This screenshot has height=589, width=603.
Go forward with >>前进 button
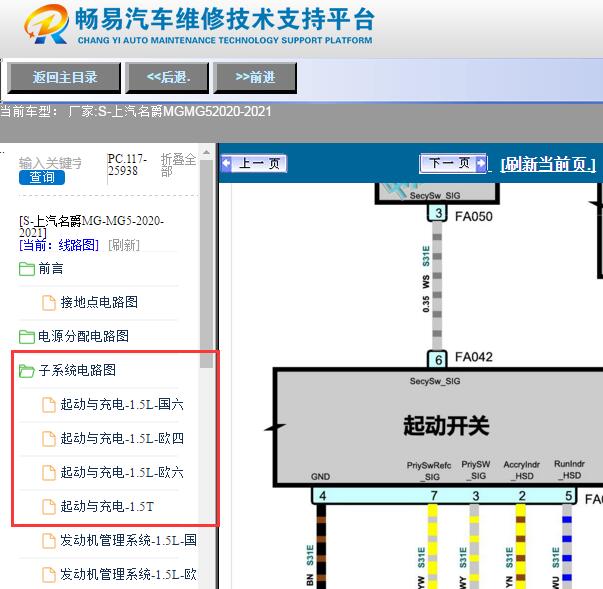coord(255,78)
